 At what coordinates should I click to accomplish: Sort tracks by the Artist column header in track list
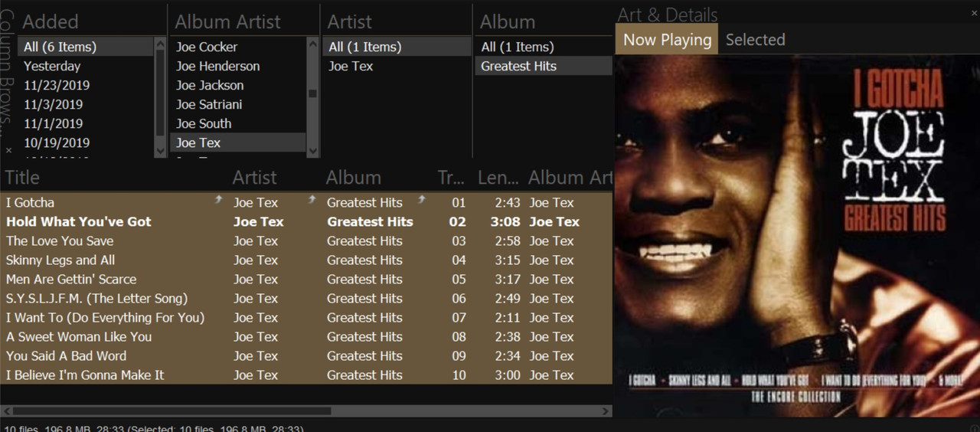coord(255,178)
